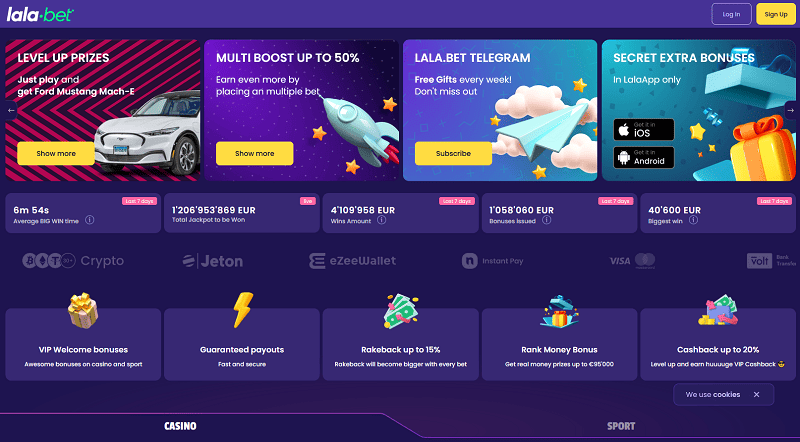
Task: Show info for Bonuses Issued
Action: pyautogui.click(x=546, y=220)
